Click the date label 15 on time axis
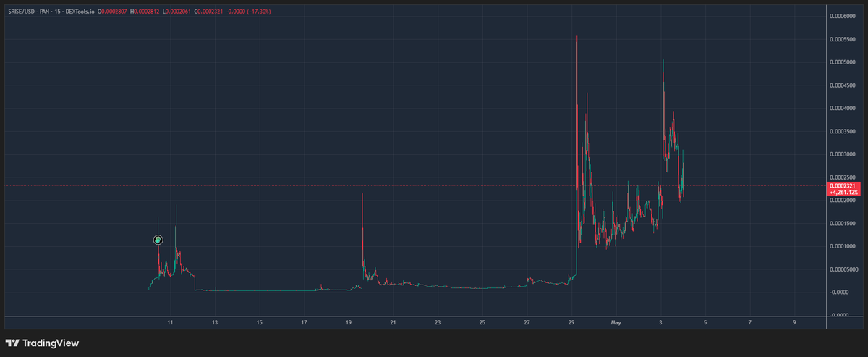The height and width of the screenshot is (357, 868). [x=260, y=322]
